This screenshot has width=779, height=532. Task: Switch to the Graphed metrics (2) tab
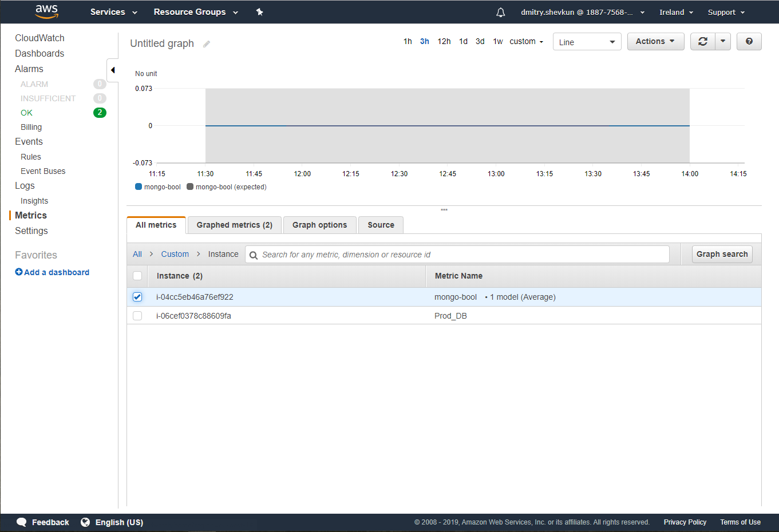coord(234,225)
